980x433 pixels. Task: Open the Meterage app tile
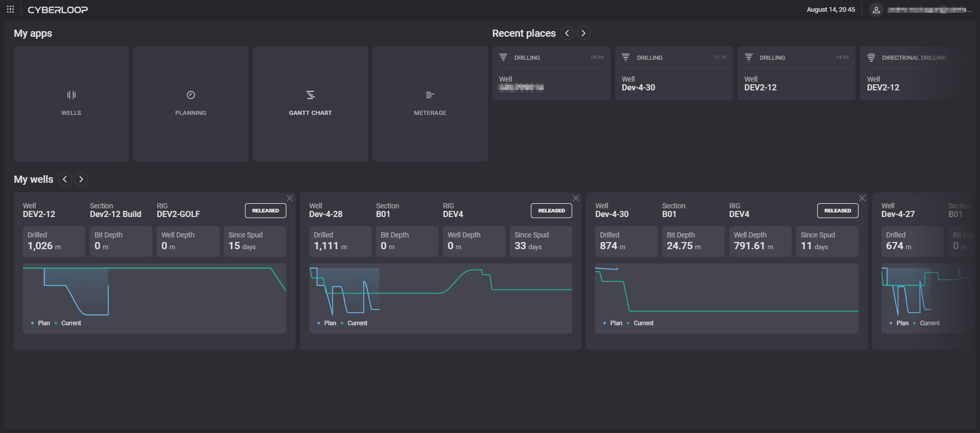click(430, 104)
